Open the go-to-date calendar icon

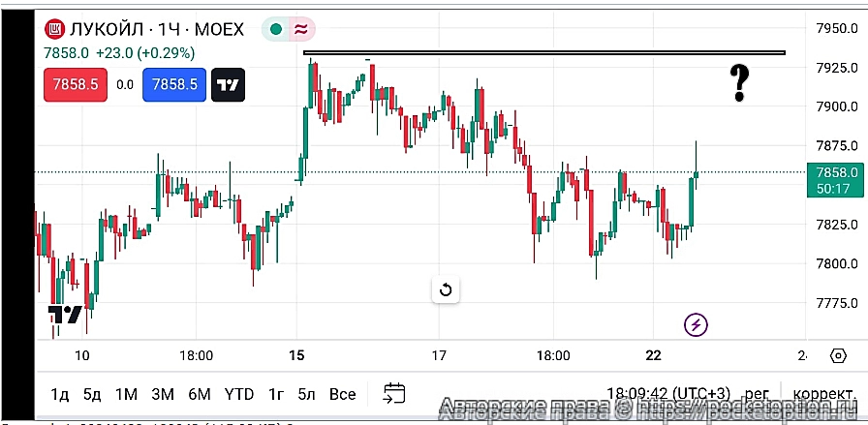click(394, 393)
